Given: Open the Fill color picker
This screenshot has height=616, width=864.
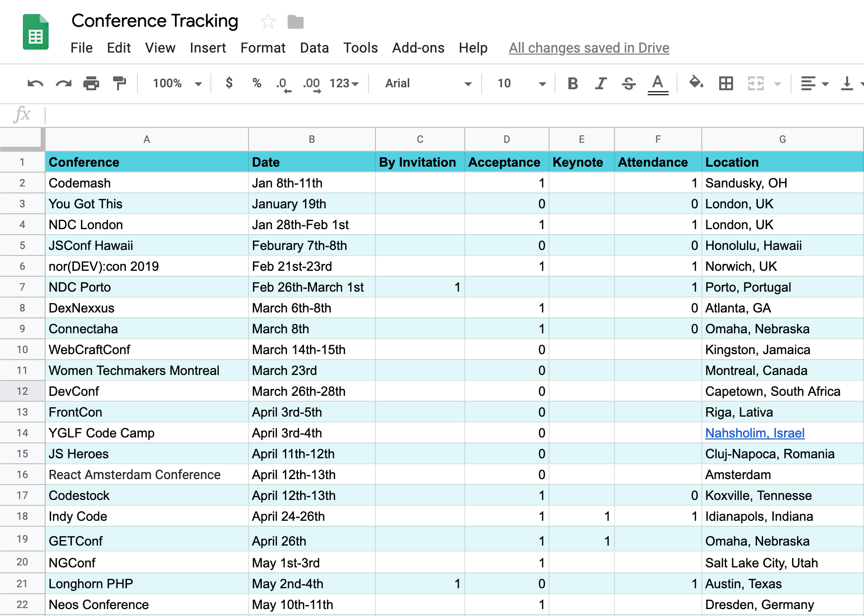Looking at the screenshot, I should (x=696, y=83).
